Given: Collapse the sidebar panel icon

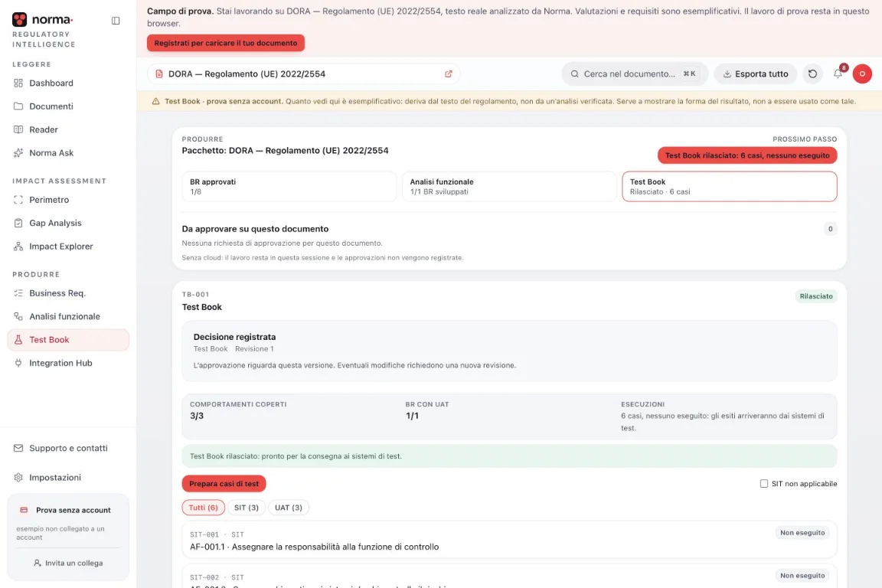Looking at the screenshot, I should pyautogui.click(x=116, y=21).
